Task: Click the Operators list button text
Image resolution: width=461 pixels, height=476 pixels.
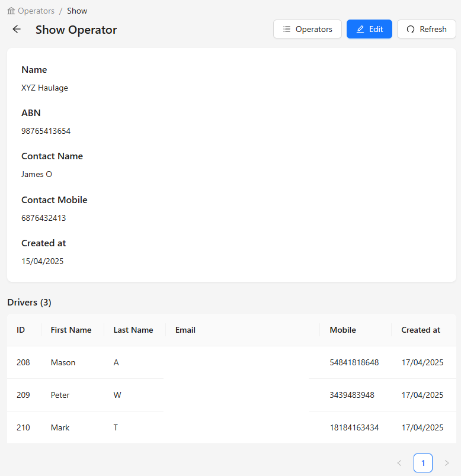Action: [314, 29]
